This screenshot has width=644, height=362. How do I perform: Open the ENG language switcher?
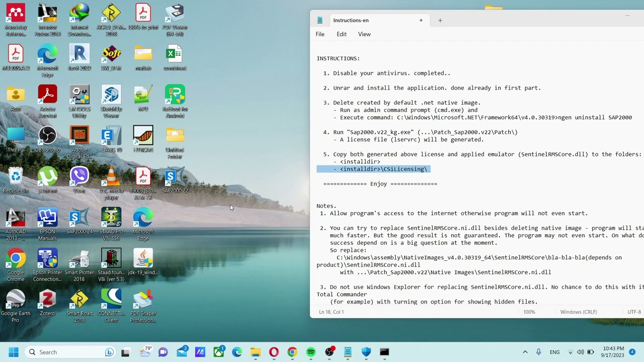tap(554, 352)
